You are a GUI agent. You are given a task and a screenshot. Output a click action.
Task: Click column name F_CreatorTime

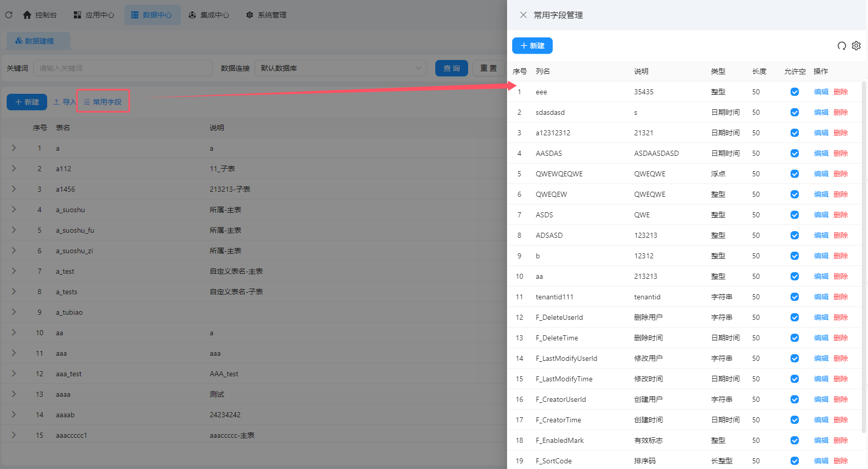tap(558, 420)
